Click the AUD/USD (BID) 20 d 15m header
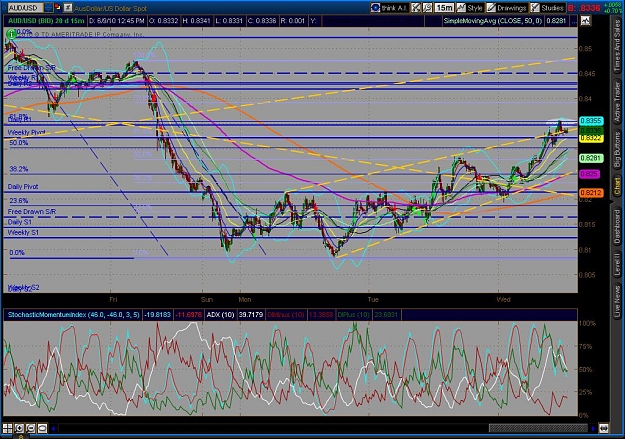Image resolution: width=625 pixels, height=439 pixels. click(x=46, y=21)
